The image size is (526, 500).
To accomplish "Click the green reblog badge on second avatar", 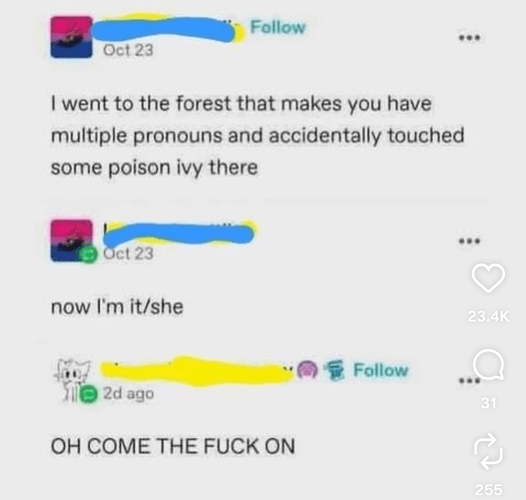I will pyautogui.click(x=89, y=254).
